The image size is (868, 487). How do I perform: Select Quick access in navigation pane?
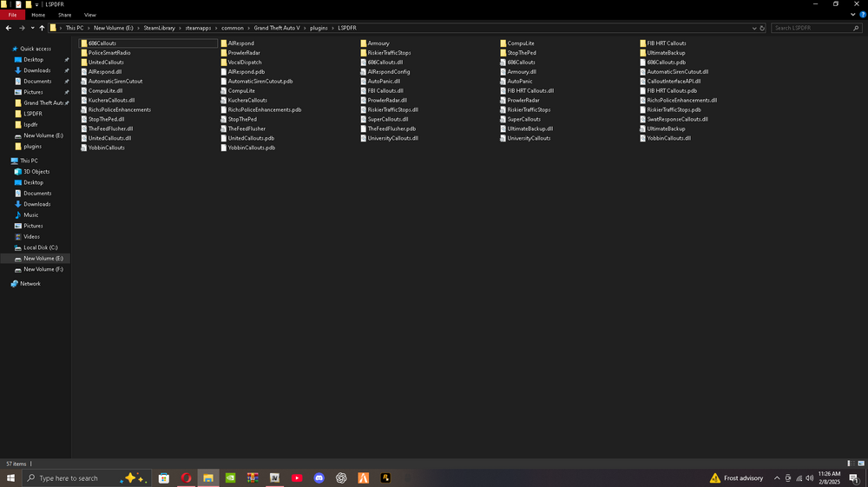tap(36, 49)
